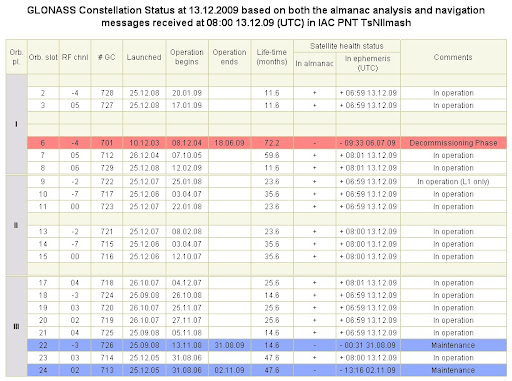The image size is (512, 381).
Task: Click operation begin date 22.01.08
Action: (x=187, y=207)
